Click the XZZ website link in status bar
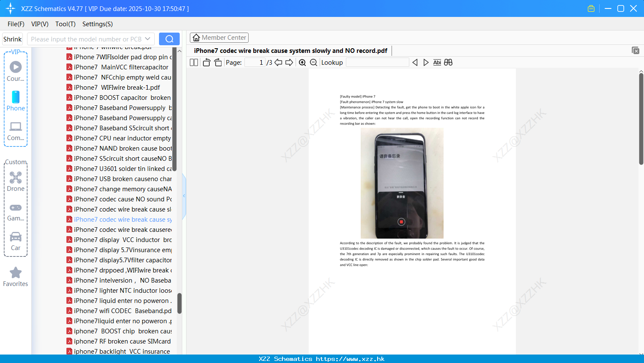The image size is (644, 363). coord(350,359)
